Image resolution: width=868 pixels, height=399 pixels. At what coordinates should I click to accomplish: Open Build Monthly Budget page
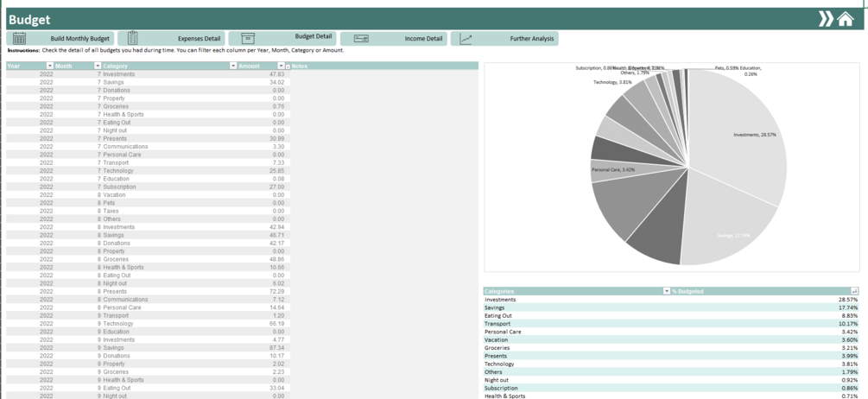[61, 39]
